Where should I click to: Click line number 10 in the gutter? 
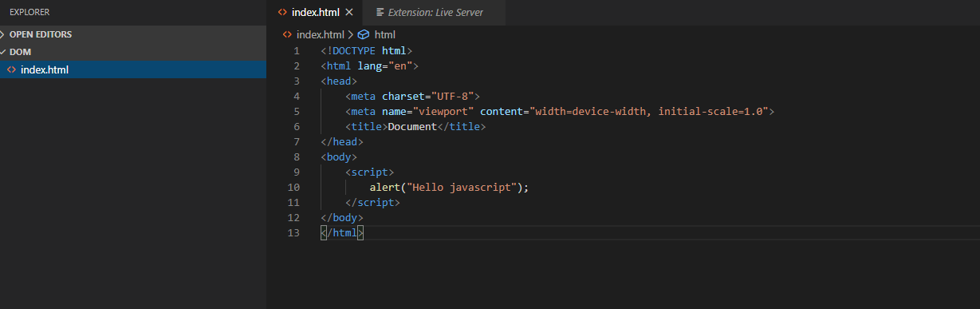pyautogui.click(x=293, y=187)
